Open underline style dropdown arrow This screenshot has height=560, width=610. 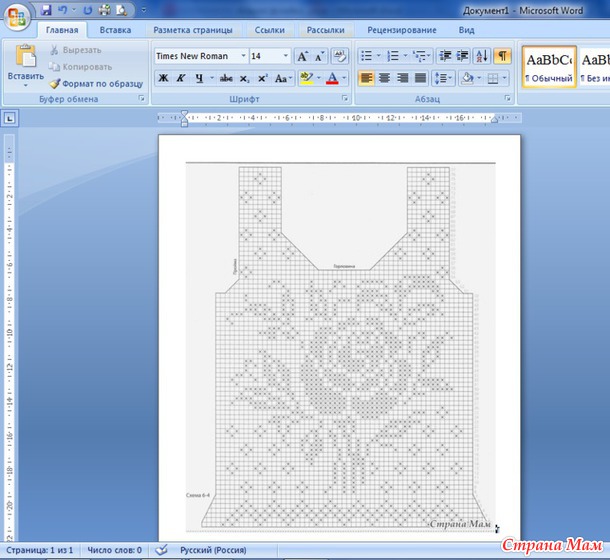(x=212, y=78)
